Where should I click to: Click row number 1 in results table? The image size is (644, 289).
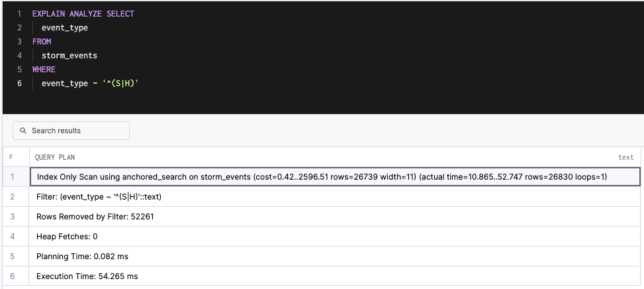[x=11, y=177]
